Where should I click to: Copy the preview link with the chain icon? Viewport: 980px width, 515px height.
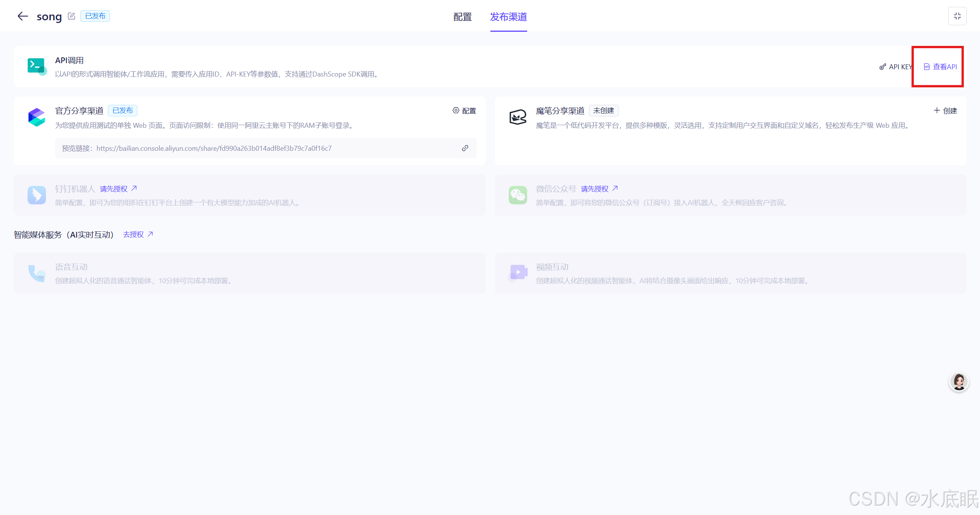[x=465, y=148]
